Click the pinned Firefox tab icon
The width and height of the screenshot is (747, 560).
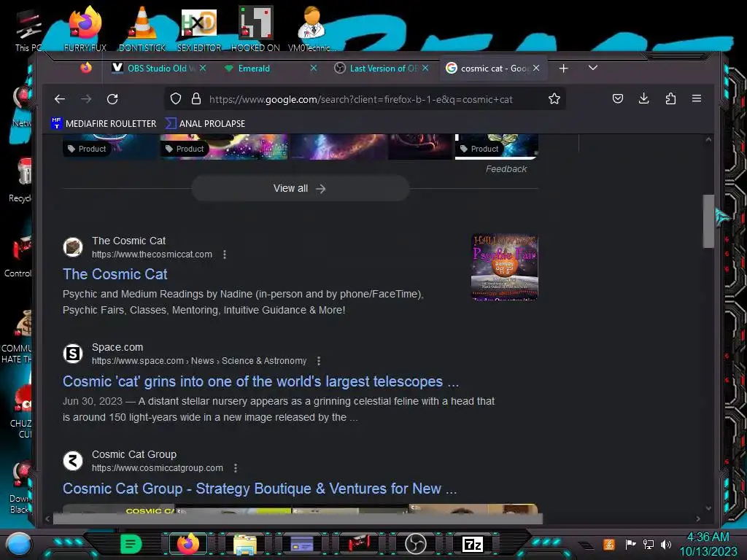(86, 68)
